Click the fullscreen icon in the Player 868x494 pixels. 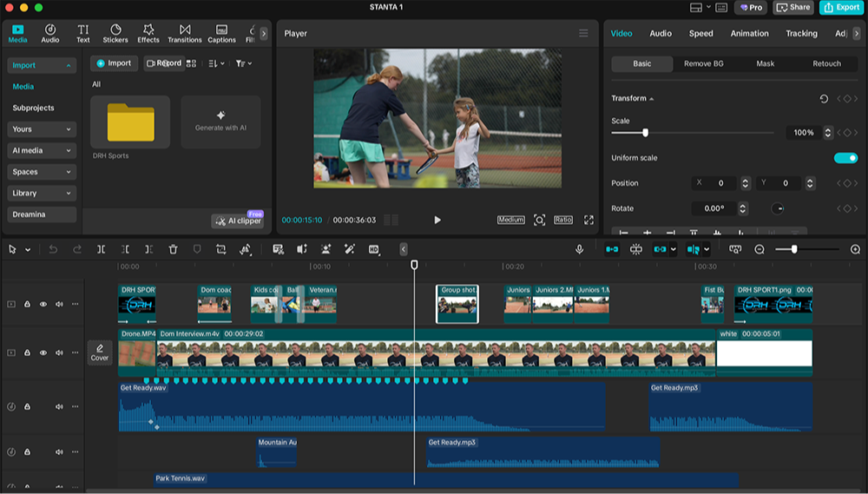click(589, 221)
